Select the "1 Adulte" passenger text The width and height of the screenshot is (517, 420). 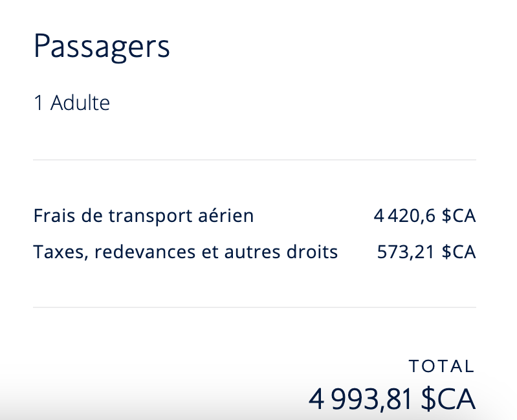pos(72,103)
